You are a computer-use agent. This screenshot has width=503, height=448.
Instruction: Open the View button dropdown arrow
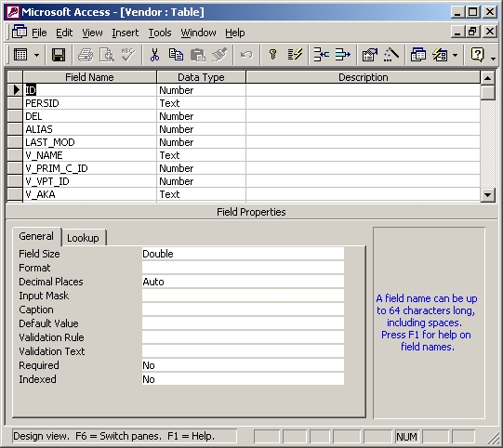click(x=36, y=55)
